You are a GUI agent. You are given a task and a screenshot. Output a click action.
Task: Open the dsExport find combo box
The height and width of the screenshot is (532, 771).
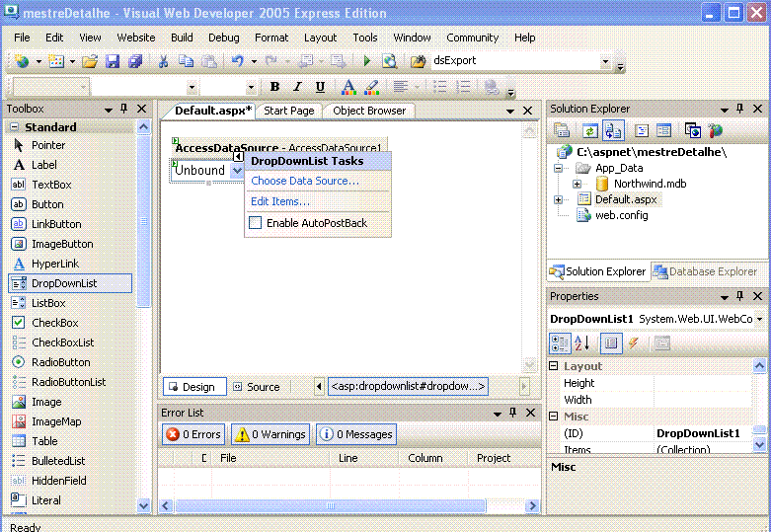coord(606,61)
